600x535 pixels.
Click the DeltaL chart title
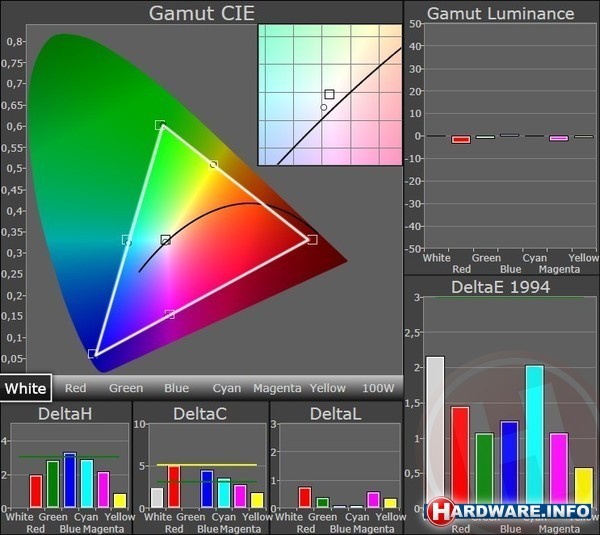[x=336, y=414]
